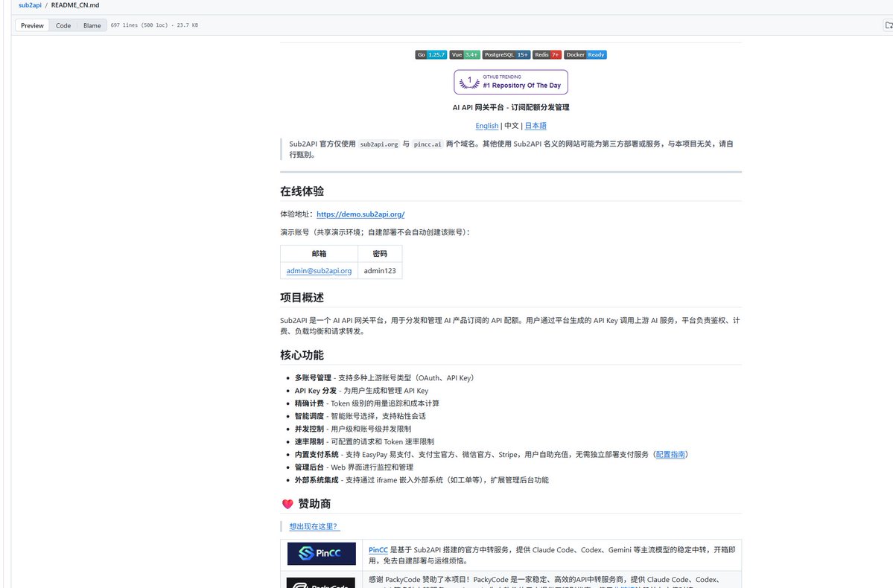Switch README language to 日本語
This screenshot has height=588, width=893.
pyautogui.click(x=536, y=125)
